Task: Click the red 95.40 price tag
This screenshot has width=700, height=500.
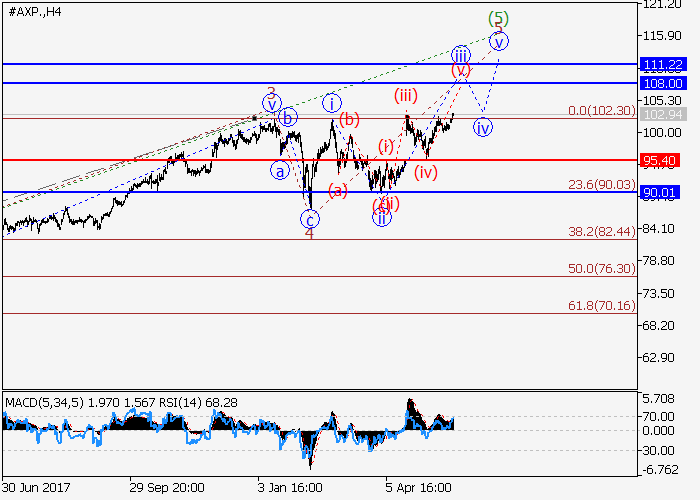Action: pos(664,160)
